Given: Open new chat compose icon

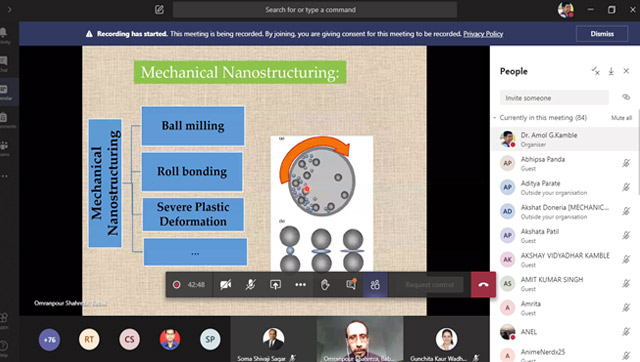Looking at the screenshot, I should click(x=159, y=9).
